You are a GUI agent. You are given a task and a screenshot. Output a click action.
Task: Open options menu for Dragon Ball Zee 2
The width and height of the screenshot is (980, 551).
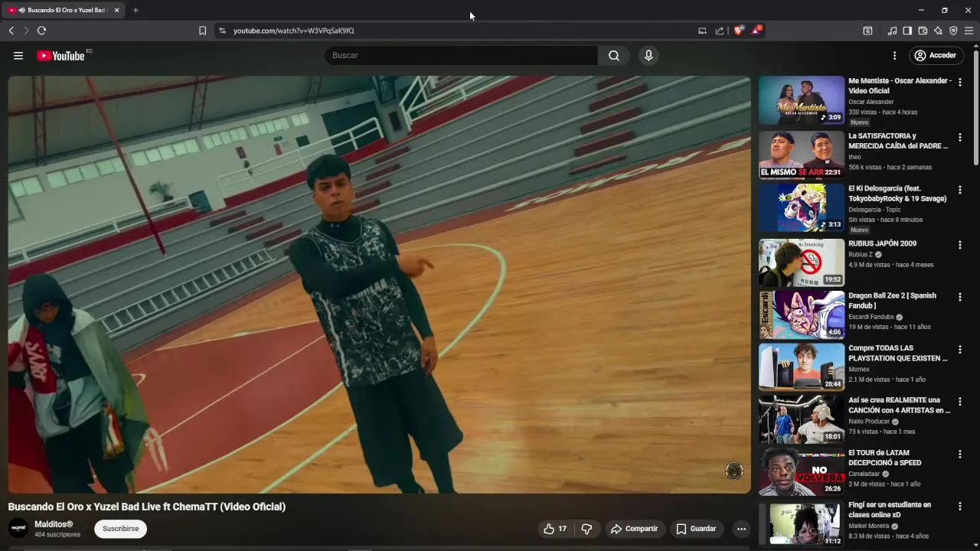tap(959, 297)
